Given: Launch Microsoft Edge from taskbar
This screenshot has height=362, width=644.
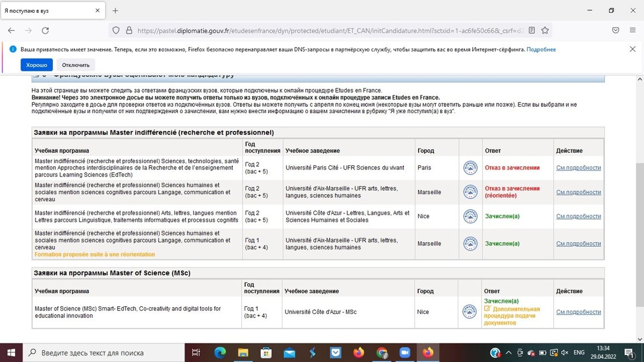Looking at the screenshot, I should coord(221,352).
